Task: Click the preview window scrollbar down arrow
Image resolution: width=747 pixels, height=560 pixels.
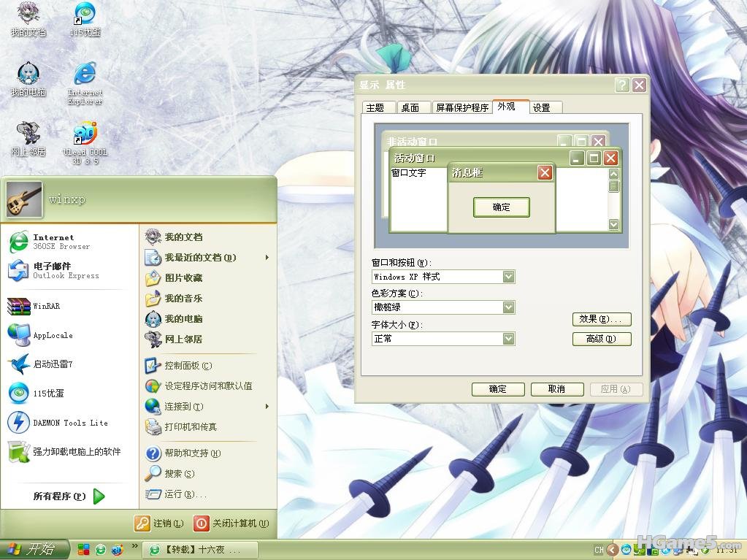Action: click(613, 225)
